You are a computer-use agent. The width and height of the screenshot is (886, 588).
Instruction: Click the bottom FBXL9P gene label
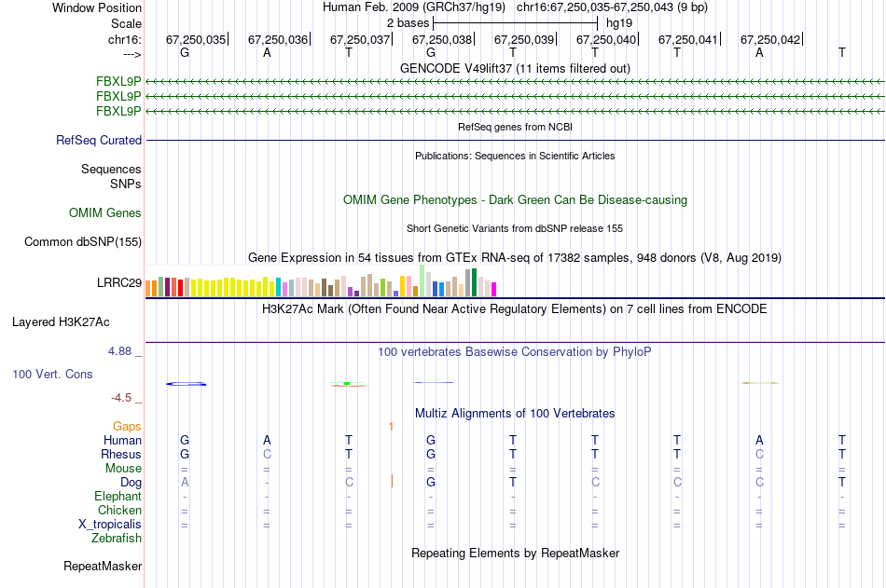[x=118, y=111]
